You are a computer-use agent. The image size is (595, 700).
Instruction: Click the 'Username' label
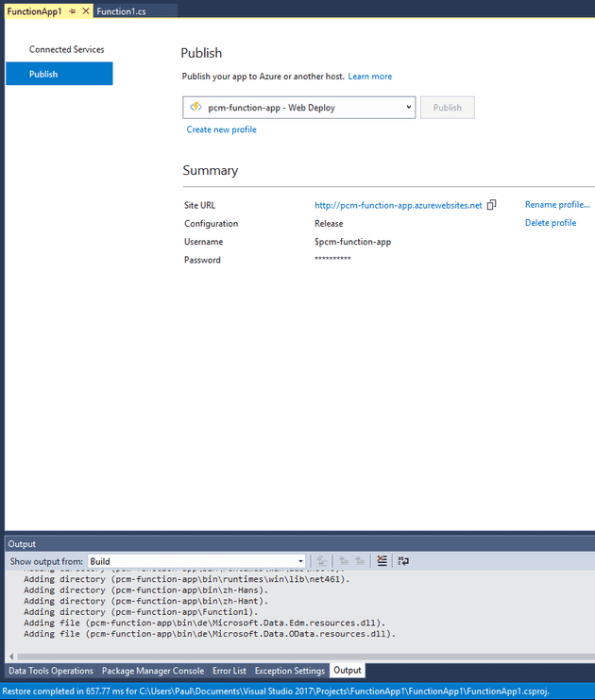[x=204, y=242]
